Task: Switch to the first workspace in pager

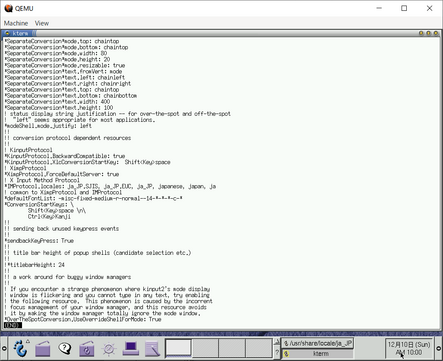Action: (178, 348)
